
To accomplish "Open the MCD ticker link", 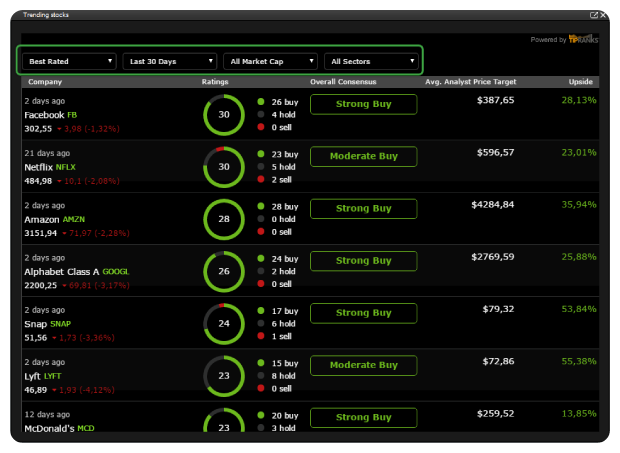I will (86, 428).
